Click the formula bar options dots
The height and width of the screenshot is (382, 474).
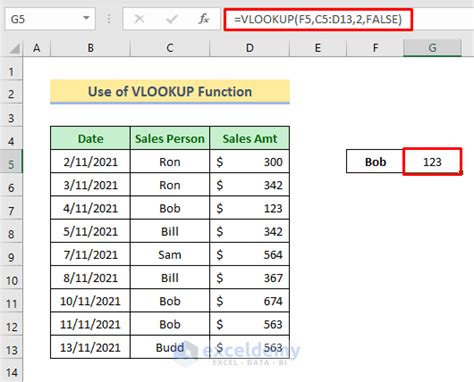pyautogui.click(x=109, y=19)
